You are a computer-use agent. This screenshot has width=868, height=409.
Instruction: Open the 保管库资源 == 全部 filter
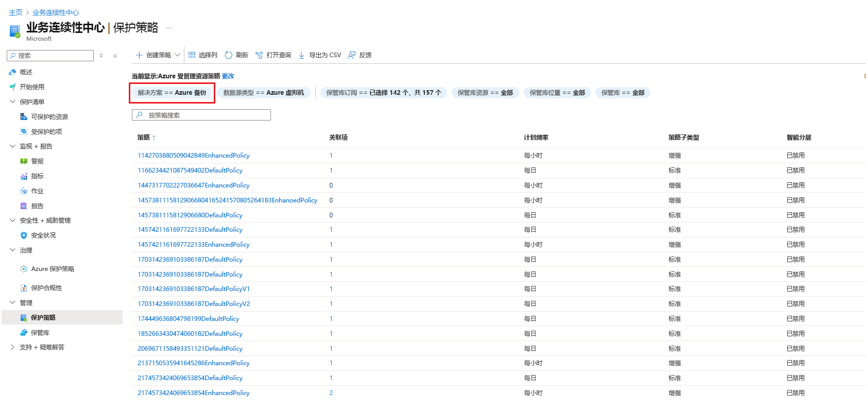click(485, 93)
